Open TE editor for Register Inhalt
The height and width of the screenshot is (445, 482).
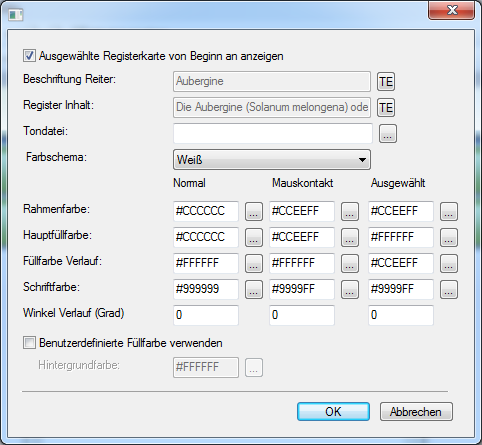click(x=386, y=108)
